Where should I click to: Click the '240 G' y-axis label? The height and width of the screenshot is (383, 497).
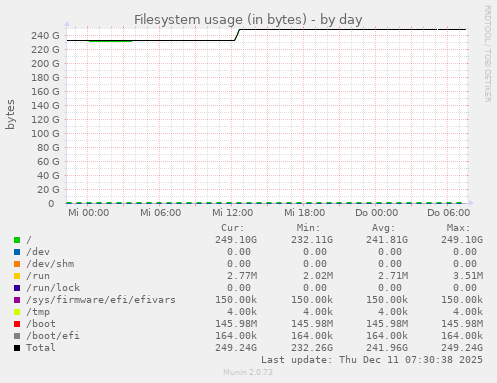pos(45,35)
